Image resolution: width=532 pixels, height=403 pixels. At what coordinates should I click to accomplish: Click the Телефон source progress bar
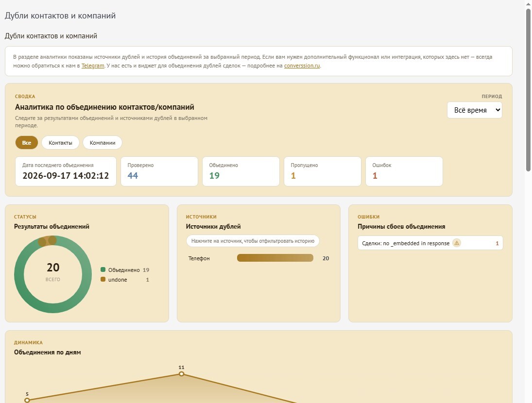click(275, 258)
